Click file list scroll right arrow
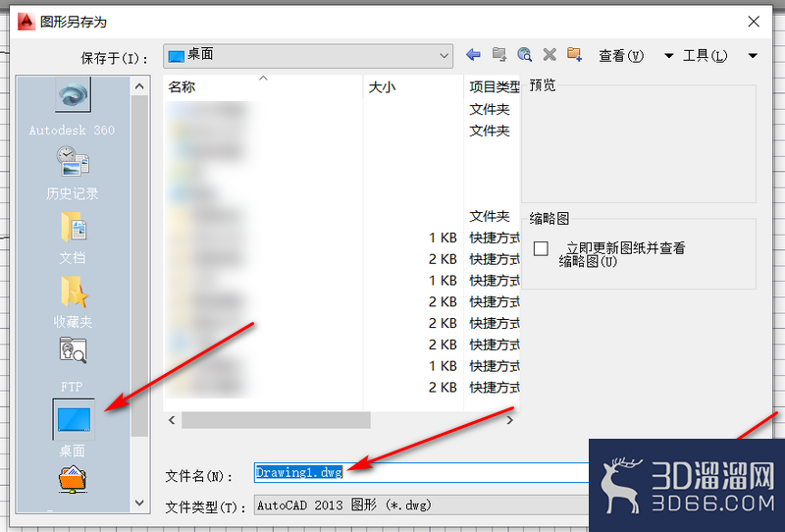 pyautogui.click(x=509, y=420)
